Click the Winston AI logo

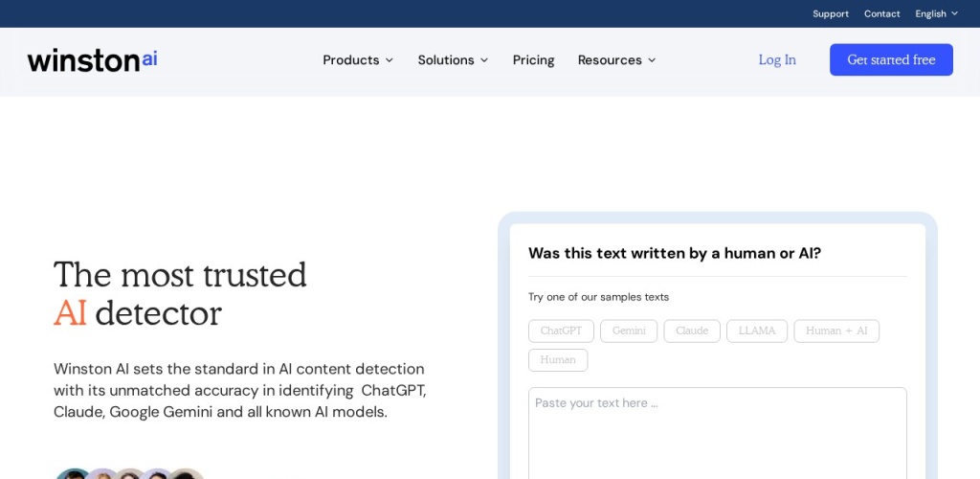92,59
